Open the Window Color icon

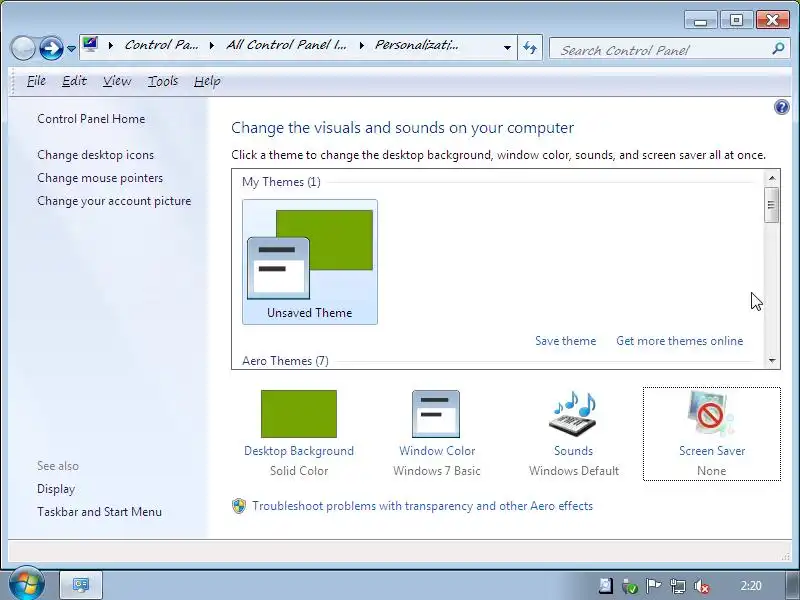(436, 414)
